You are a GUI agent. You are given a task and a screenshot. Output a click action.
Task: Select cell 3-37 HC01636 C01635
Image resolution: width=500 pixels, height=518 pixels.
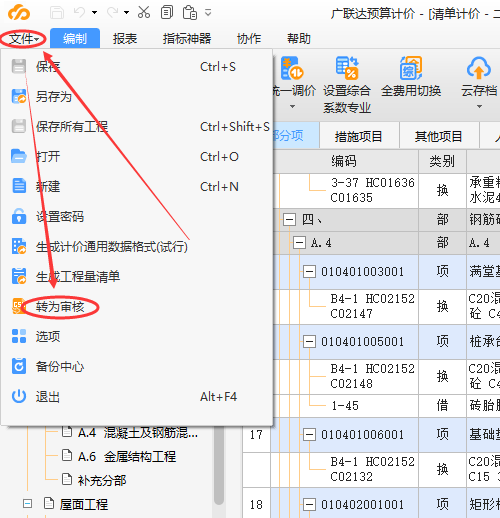[372, 190]
